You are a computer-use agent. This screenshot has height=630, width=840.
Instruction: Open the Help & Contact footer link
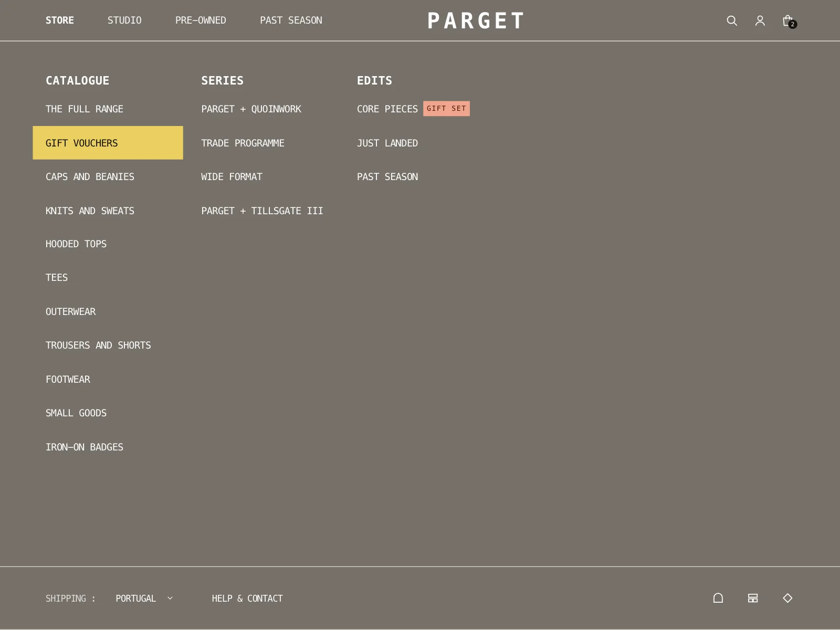247,598
